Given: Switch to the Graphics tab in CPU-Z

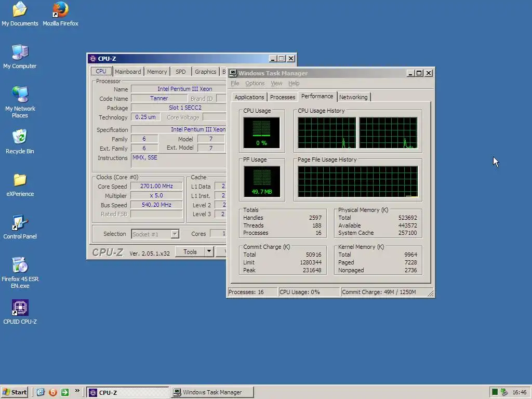Looking at the screenshot, I should click(x=205, y=72).
